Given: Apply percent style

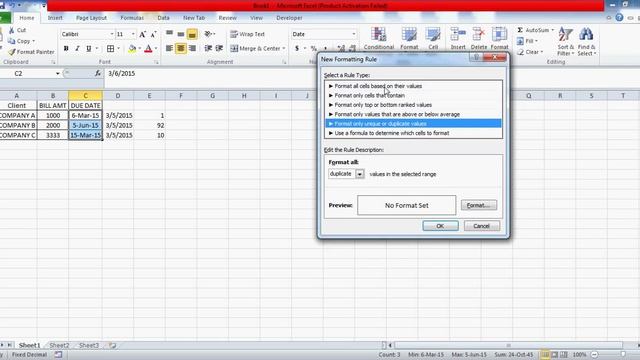Looking at the screenshot, I should (x=313, y=49).
